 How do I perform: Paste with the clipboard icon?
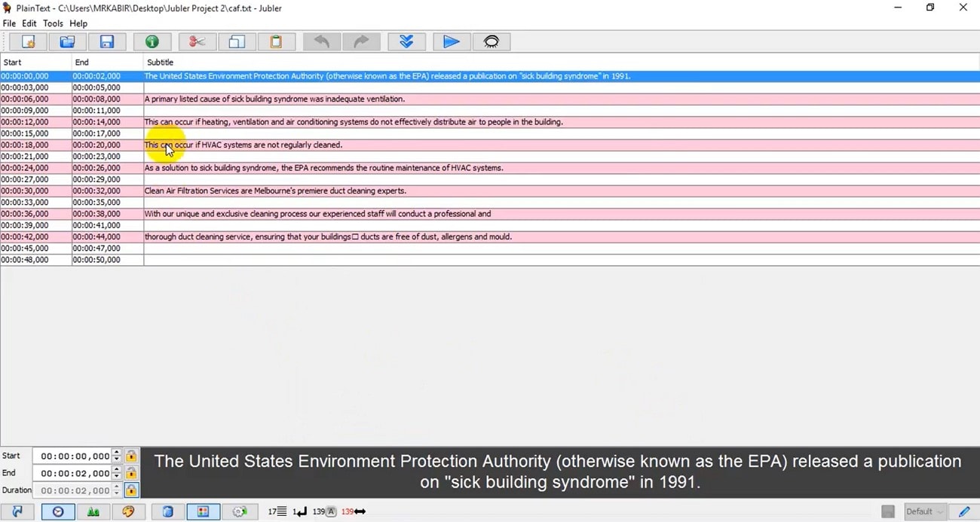(276, 42)
